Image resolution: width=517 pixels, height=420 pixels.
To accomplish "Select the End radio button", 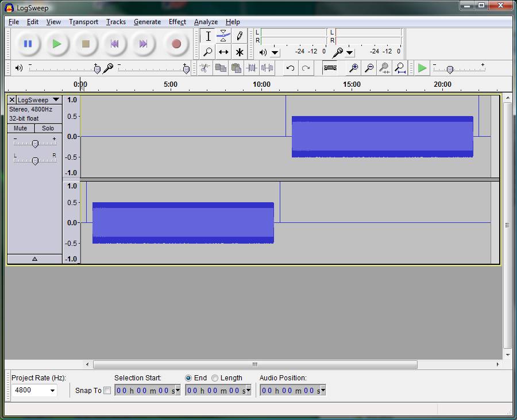I will pyautogui.click(x=188, y=378).
